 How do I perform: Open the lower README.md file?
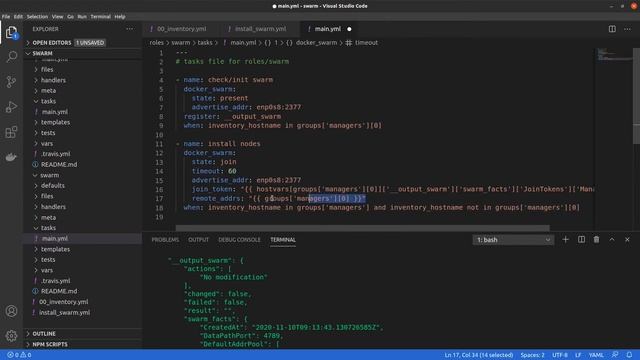click(x=59, y=291)
